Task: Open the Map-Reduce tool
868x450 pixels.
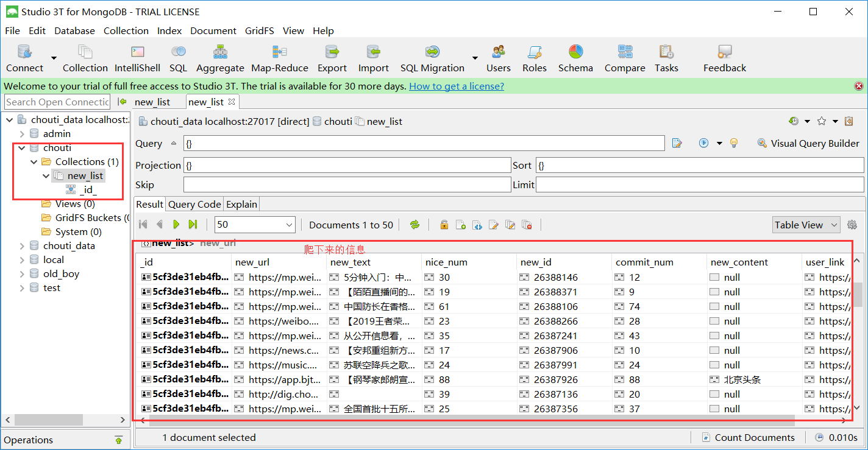Action: click(x=280, y=58)
